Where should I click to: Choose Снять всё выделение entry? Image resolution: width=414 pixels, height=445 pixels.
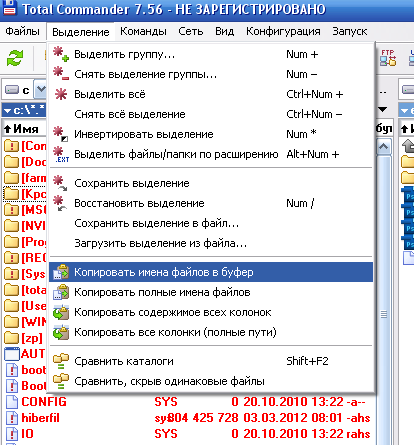click(211, 114)
